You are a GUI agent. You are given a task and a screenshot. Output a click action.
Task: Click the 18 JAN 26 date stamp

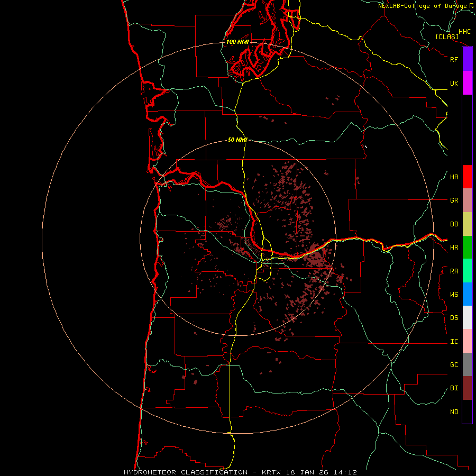pos(307,472)
